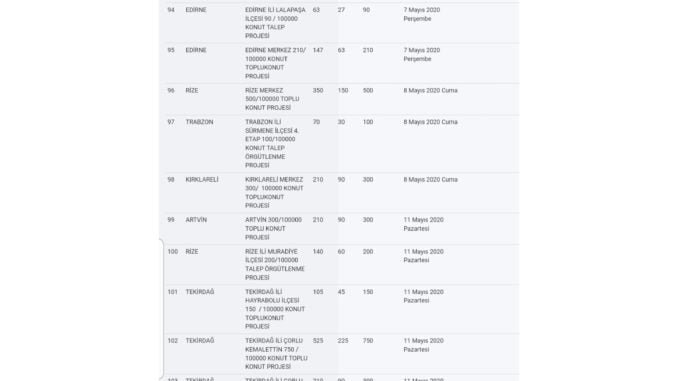
Task: Click the RİZE city cell in row 96
Action: click(192, 90)
